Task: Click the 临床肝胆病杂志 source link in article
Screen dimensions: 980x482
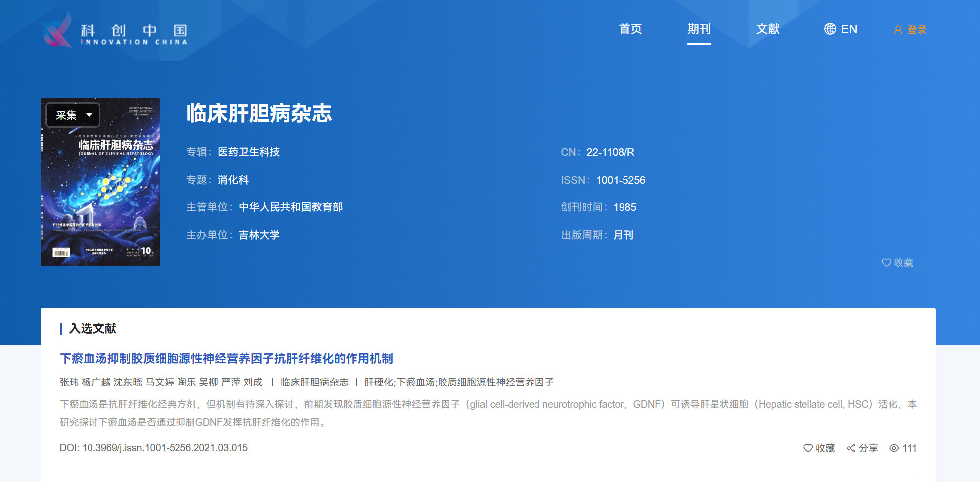Action: [x=314, y=382]
